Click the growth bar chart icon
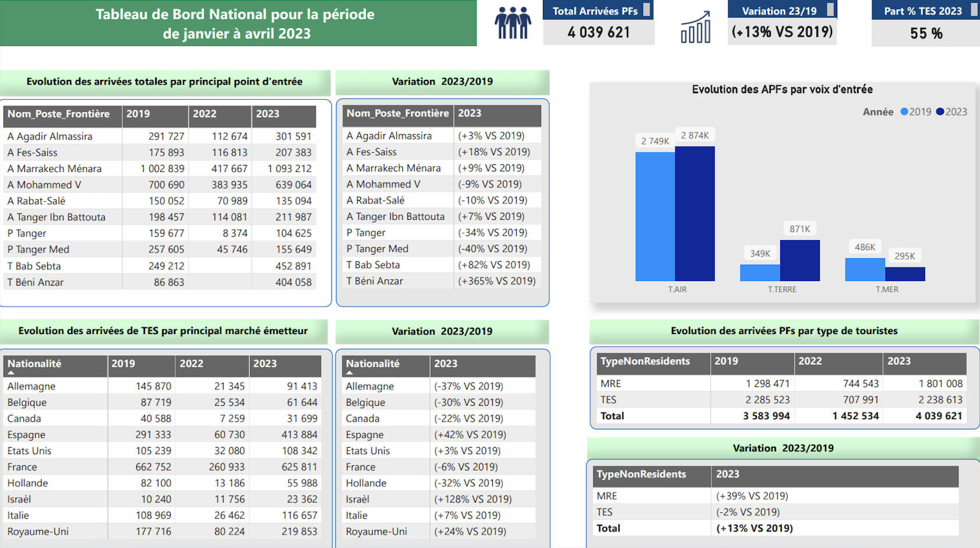This screenshot has width=980, height=548. [696, 27]
